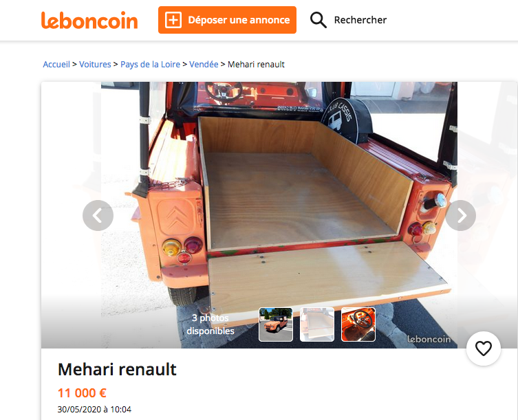Image resolution: width=518 pixels, height=420 pixels.
Task: Show previous photo with left arrow
Action: pos(98,215)
